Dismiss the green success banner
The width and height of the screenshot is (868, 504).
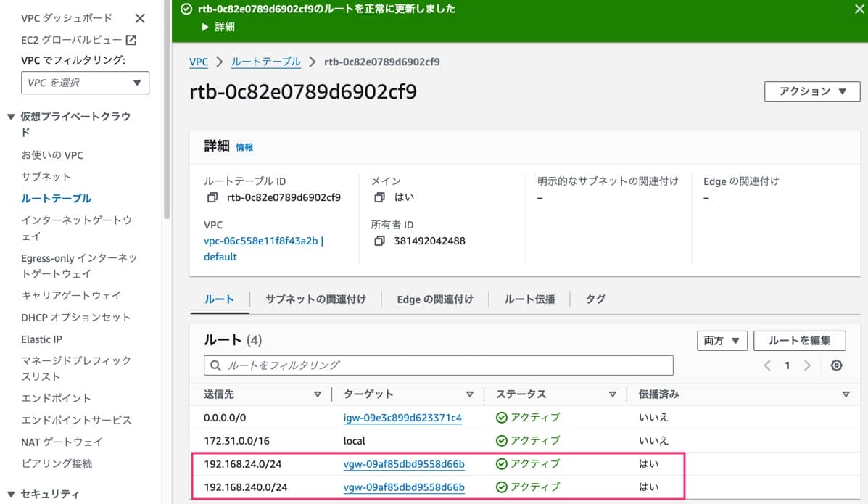(860, 9)
